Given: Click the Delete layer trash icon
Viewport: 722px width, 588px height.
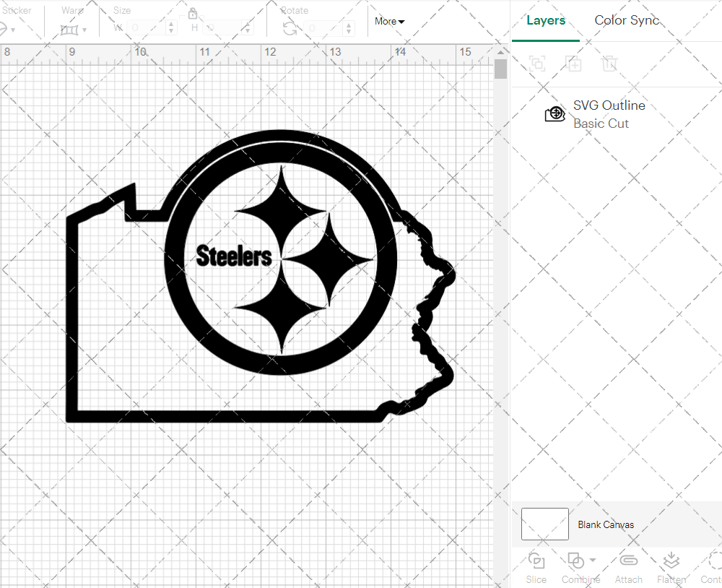Looking at the screenshot, I should (x=609, y=64).
